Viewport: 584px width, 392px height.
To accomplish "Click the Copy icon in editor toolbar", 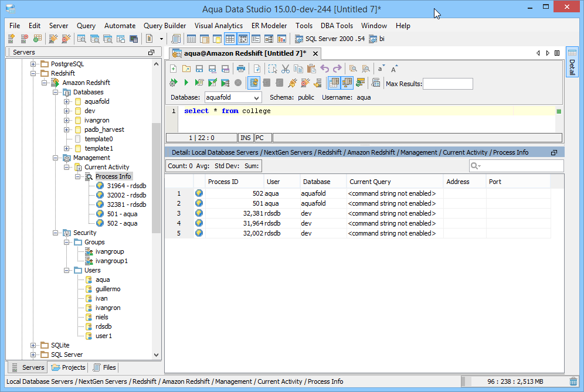I will coord(298,69).
